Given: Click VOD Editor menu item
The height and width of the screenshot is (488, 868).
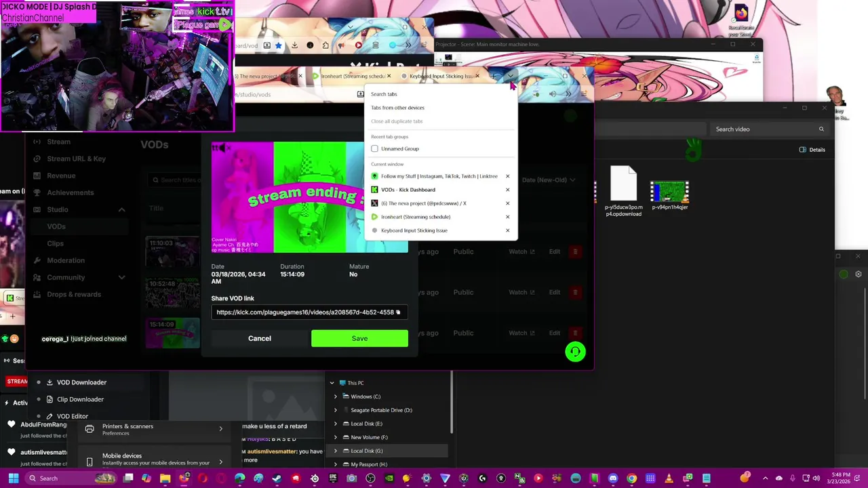Looking at the screenshot, I should 73,416.
